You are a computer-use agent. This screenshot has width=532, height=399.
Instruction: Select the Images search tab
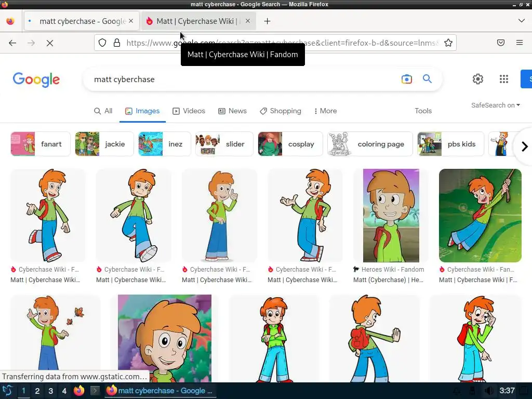tap(142, 111)
